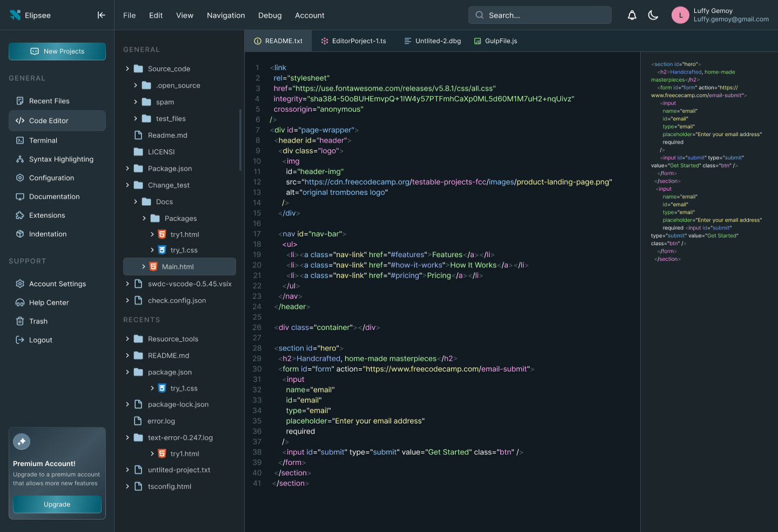Click the Help Center headset icon
Image resolution: width=778 pixels, height=532 pixels.
[x=20, y=303]
